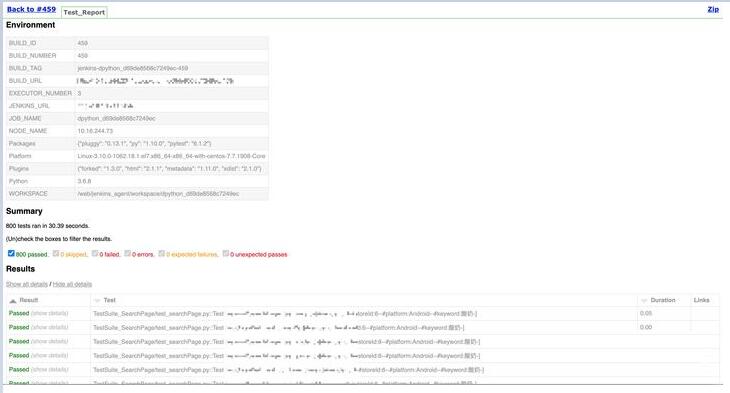
Task: Toggle the 0 failed checkbox
Action: 95,253
